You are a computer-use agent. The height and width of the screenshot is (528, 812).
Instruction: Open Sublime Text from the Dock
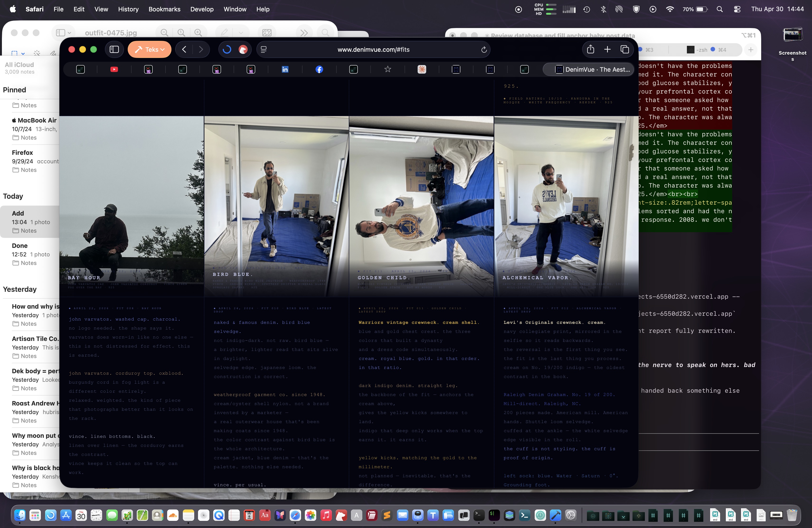[387, 515]
